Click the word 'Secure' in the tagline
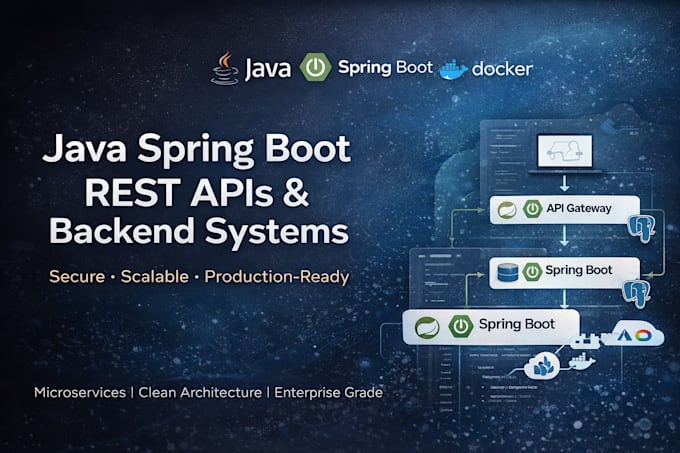This screenshot has height=453, width=680. (77, 277)
